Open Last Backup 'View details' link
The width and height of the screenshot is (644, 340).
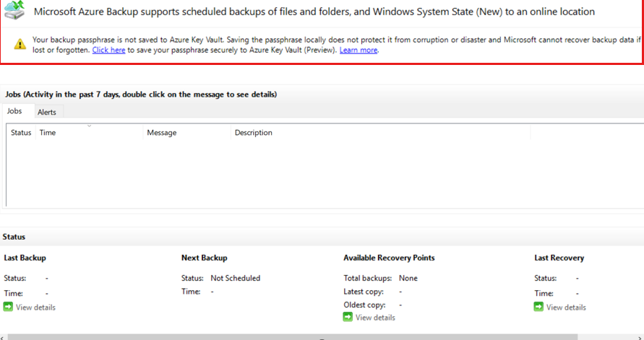(x=35, y=308)
